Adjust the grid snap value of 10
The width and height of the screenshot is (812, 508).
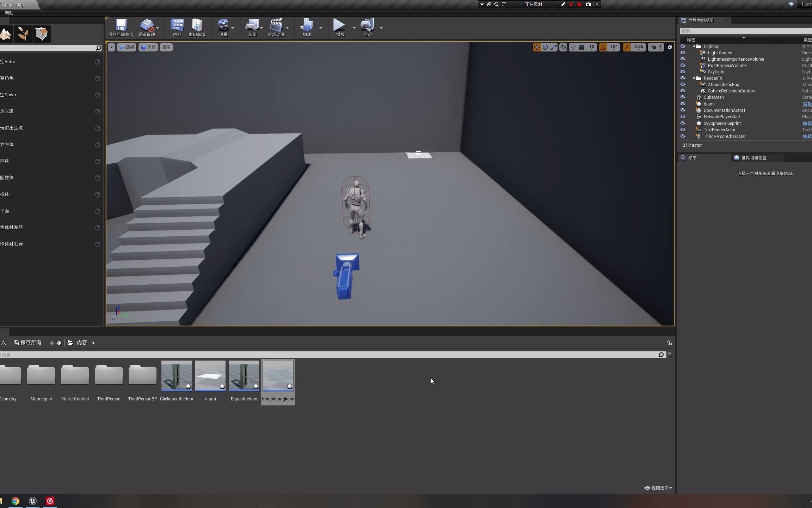[592, 47]
